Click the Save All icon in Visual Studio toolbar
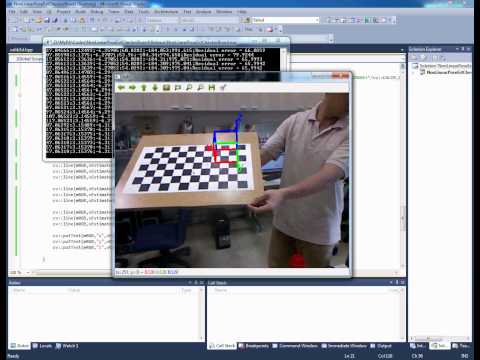The image size is (480, 360). 54,20
